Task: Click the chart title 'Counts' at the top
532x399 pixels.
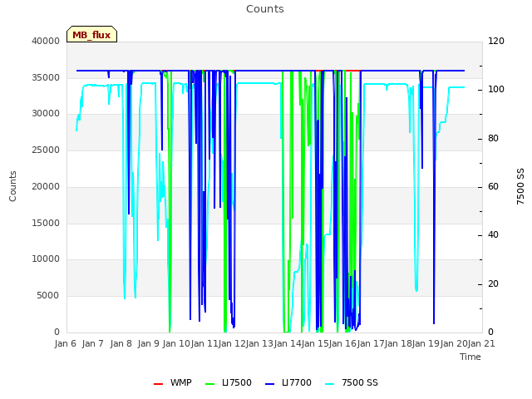Action: click(x=265, y=9)
